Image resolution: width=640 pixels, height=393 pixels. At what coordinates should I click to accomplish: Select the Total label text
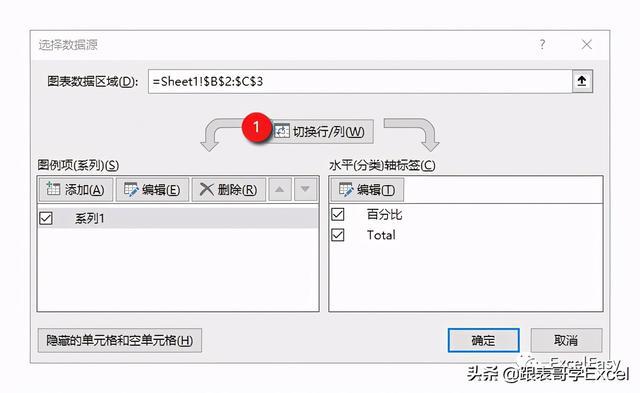click(381, 235)
